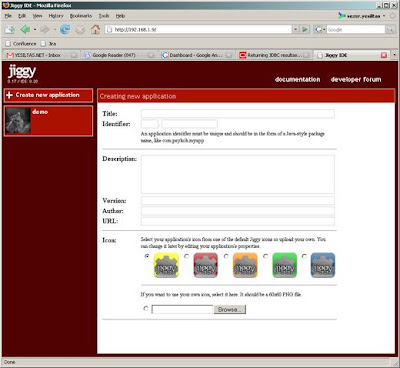Go to the Home page icon
This screenshot has width=400, height=368.
click(96, 29)
